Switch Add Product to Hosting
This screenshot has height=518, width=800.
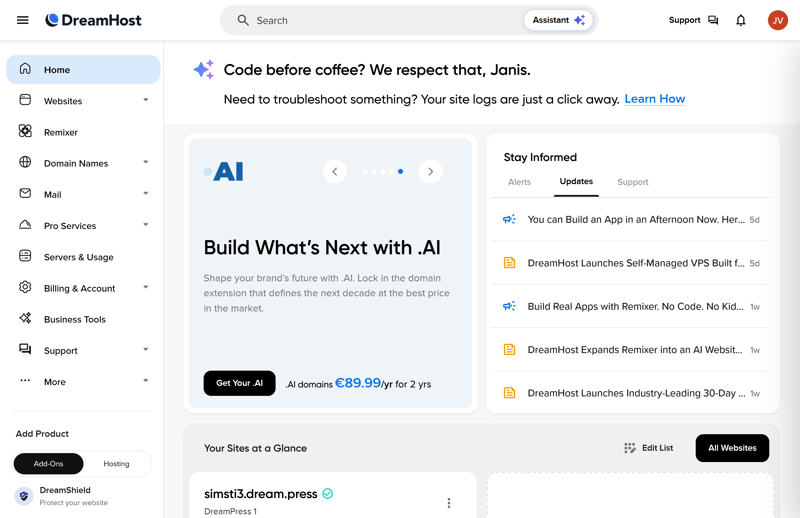click(x=116, y=464)
